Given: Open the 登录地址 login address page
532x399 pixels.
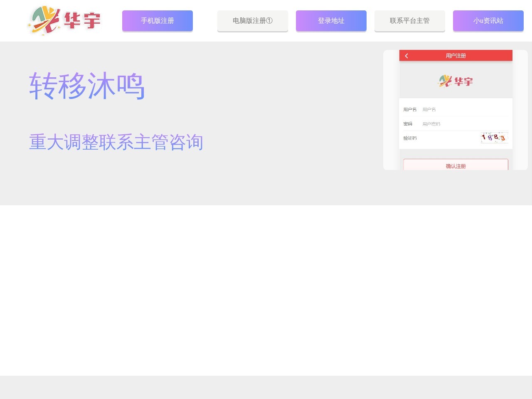Looking at the screenshot, I should [331, 20].
